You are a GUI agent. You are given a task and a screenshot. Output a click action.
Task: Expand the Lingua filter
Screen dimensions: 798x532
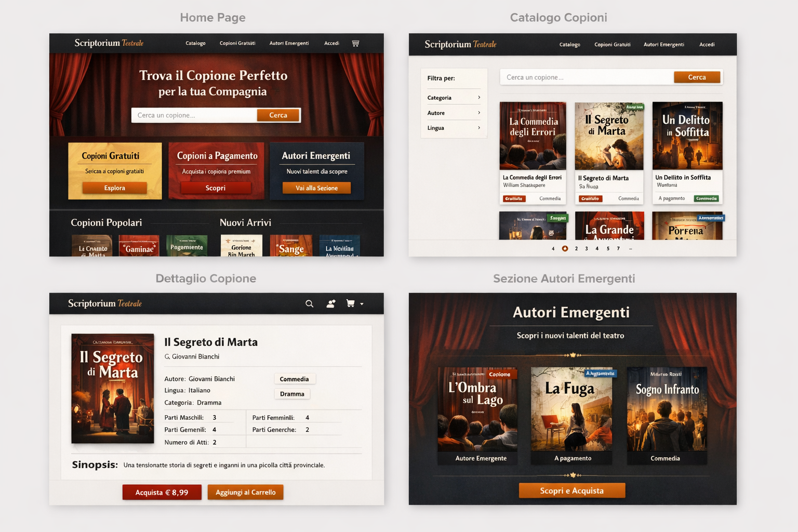pos(454,128)
